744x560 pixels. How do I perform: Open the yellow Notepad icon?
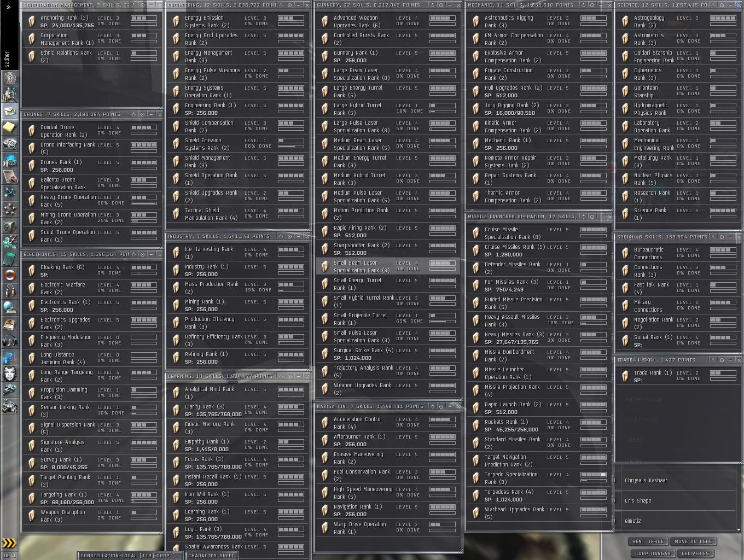coord(9,127)
